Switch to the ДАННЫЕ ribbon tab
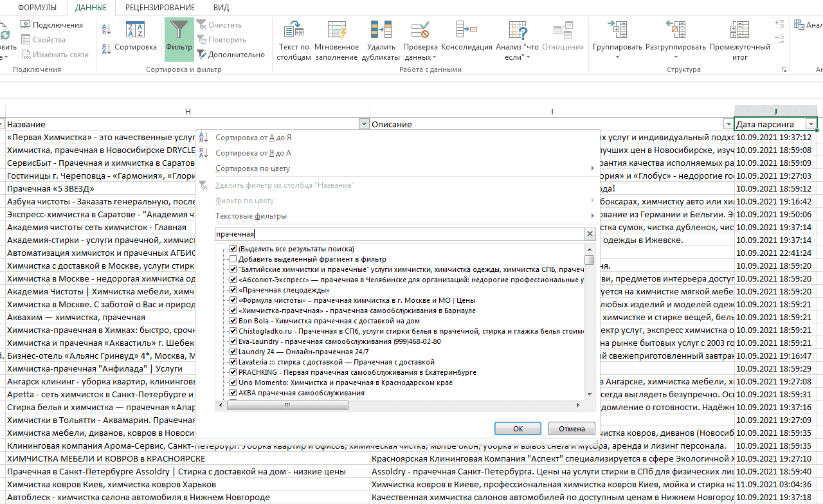This screenshot has height=504, width=823. [x=91, y=8]
